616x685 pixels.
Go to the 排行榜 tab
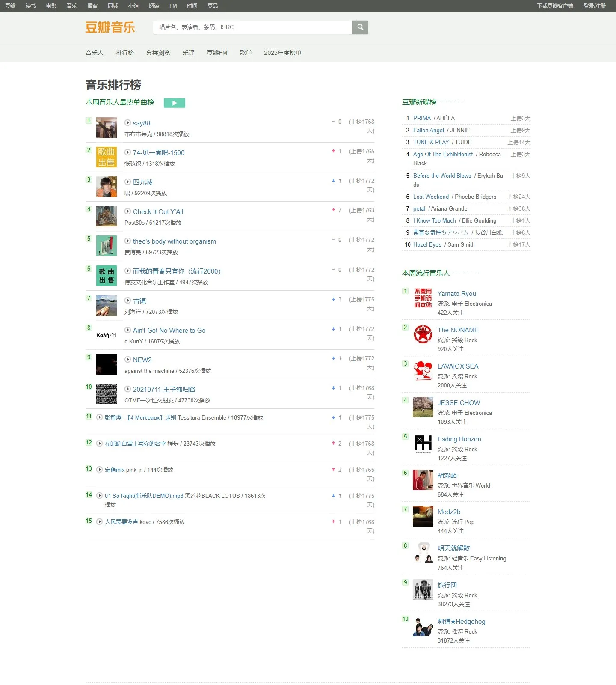pos(125,53)
